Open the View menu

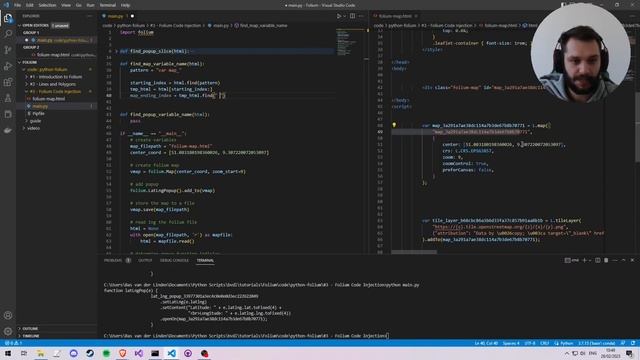[66, 5]
